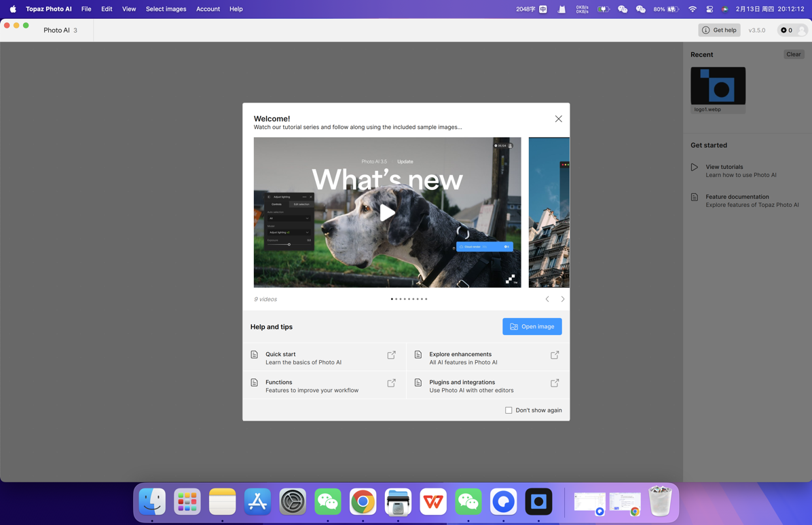Go to the previous tutorial video

click(x=547, y=299)
